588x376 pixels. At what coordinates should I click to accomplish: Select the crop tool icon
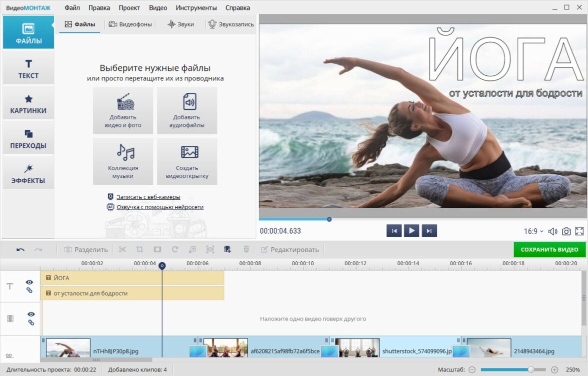[139, 250]
